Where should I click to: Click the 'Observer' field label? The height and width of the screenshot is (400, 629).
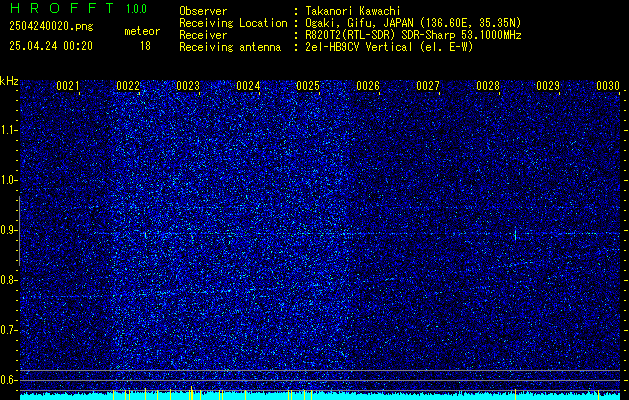[x=203, y=11]
